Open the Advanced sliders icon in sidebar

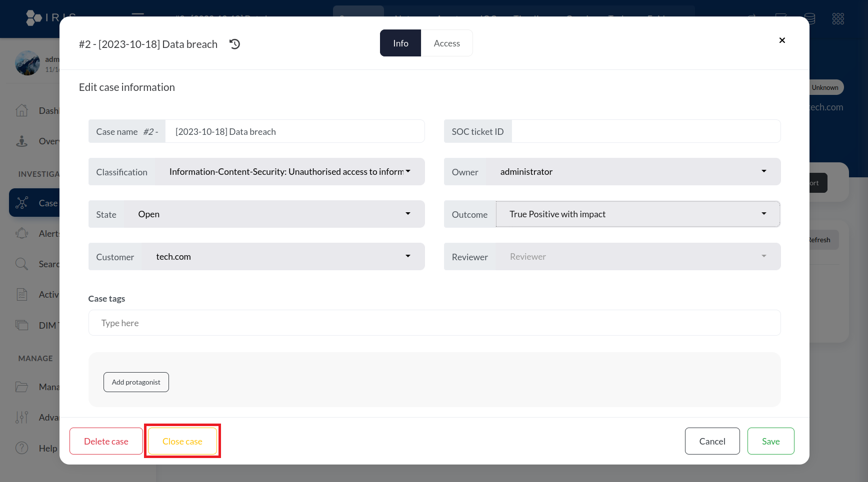tap(21, 417)
